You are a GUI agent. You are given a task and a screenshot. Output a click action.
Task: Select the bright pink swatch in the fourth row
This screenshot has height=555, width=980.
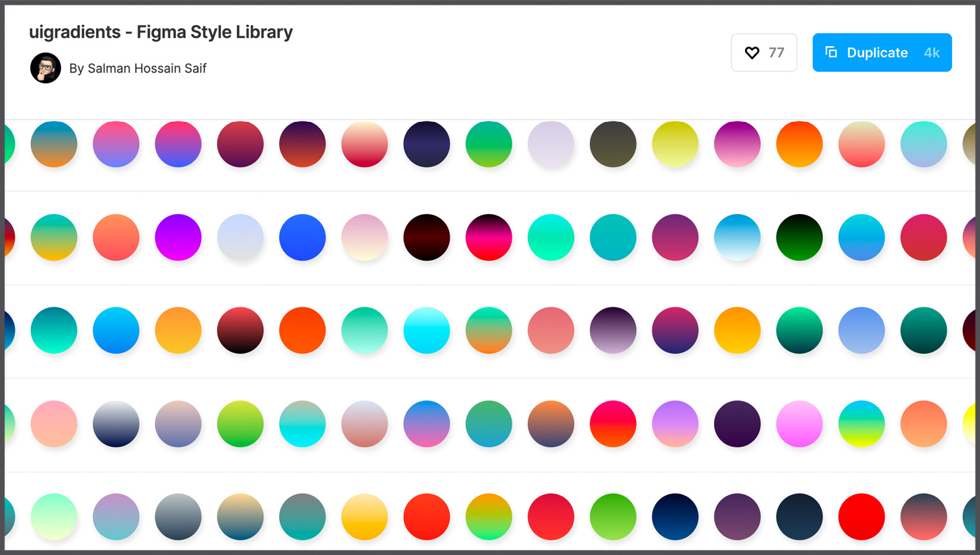click(x=799, y=424)
